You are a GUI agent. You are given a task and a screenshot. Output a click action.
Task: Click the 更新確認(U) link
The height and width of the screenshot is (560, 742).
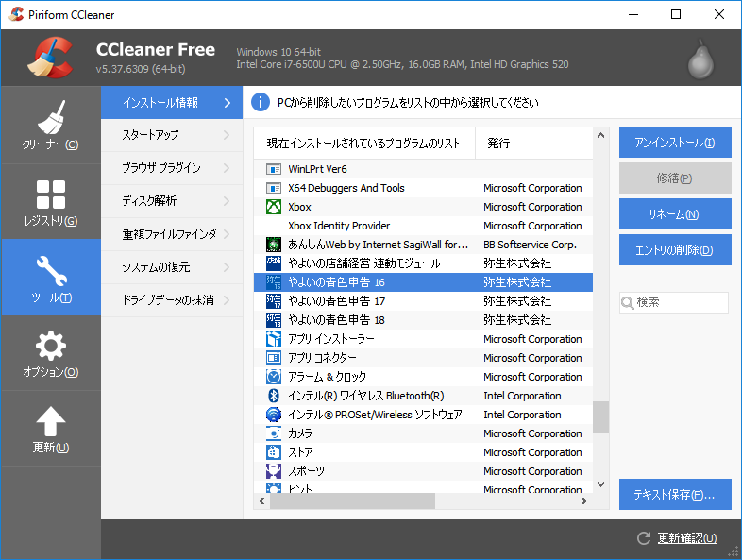[687, 538]
